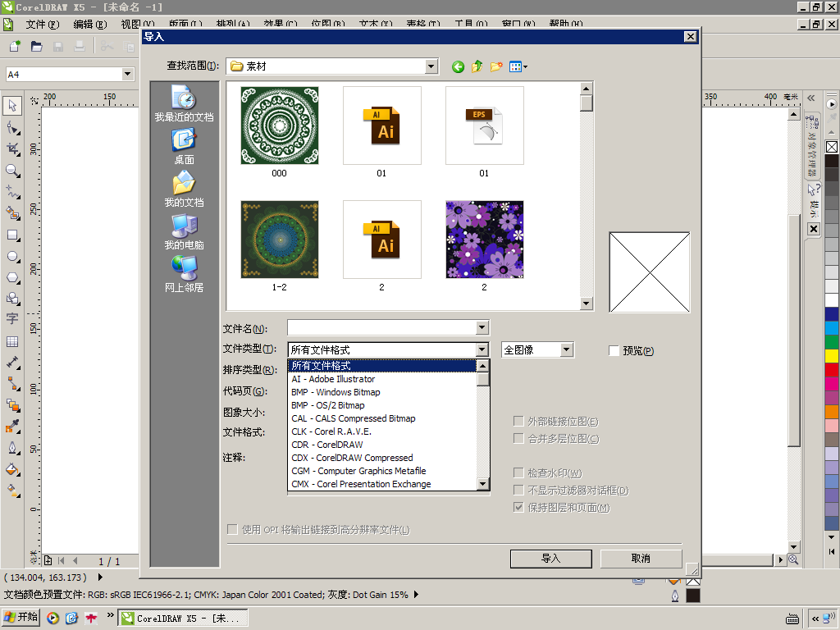Choose CMX - Corel Presentation Exchange type
Viewport: 840px width, 630px height.
382,484
